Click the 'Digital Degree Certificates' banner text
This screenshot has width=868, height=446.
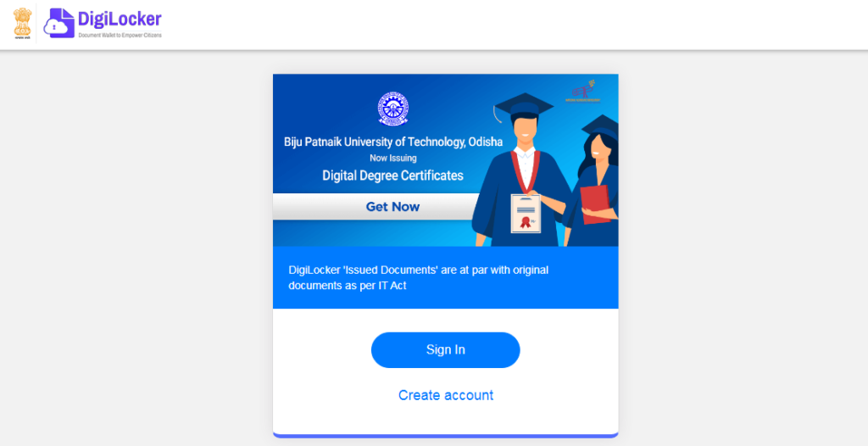[393, 176]
